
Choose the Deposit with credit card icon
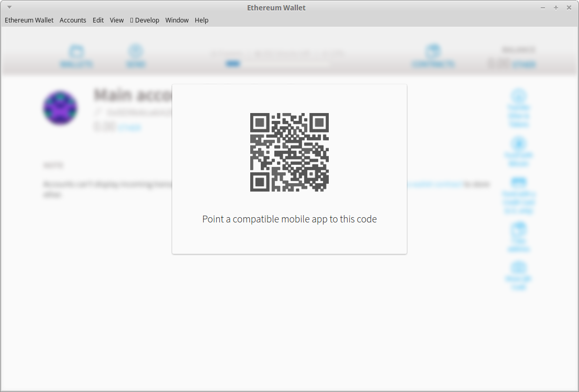(518, 183)
